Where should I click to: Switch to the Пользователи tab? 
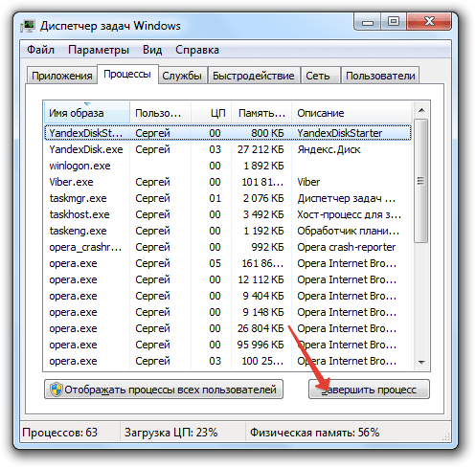click(380, 76)
